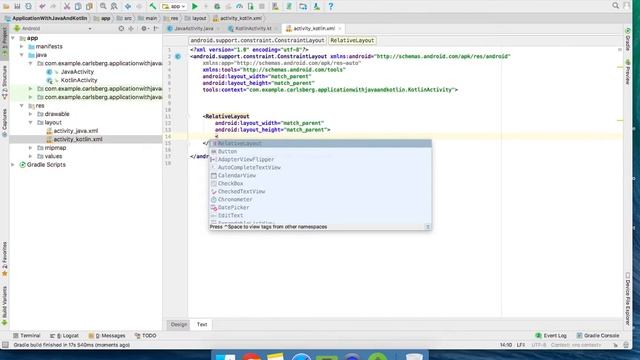
Task: Click the Paste toolbar icon
Action: 89,6
